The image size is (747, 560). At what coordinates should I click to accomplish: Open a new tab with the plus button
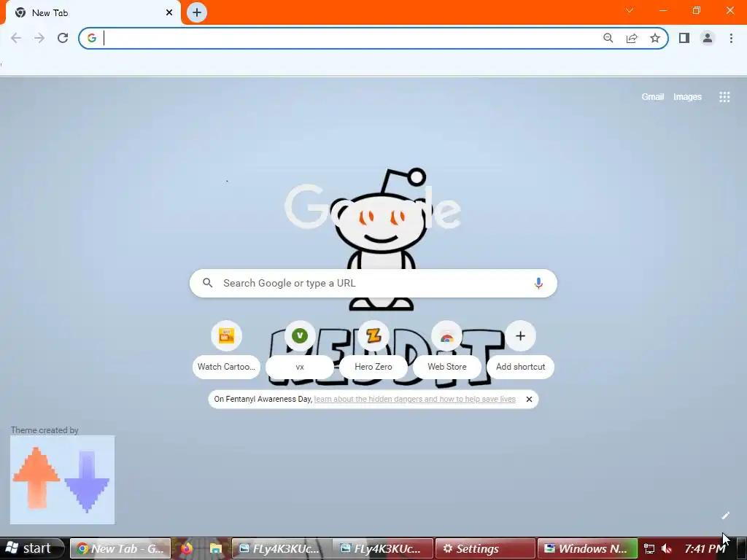[x=197, y=12]
